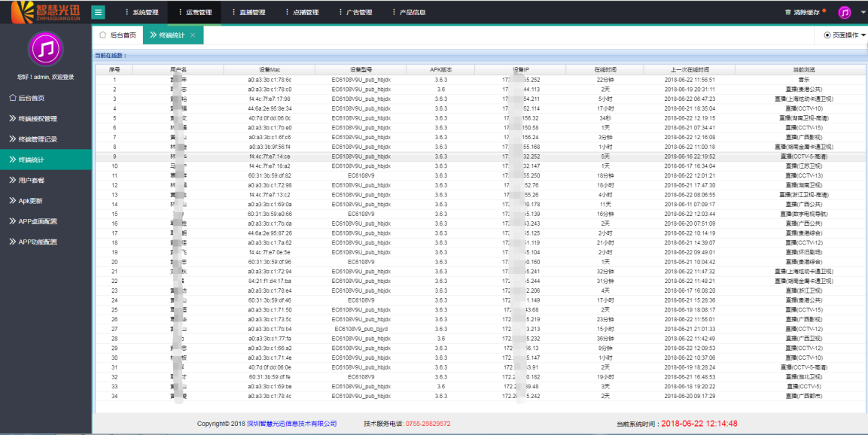Click the 直播(上海炫动卡通卫视) cell for 2018-06-22 06:47:23
The height and width of the screenshot is (435, 868).
click(803, 99)
